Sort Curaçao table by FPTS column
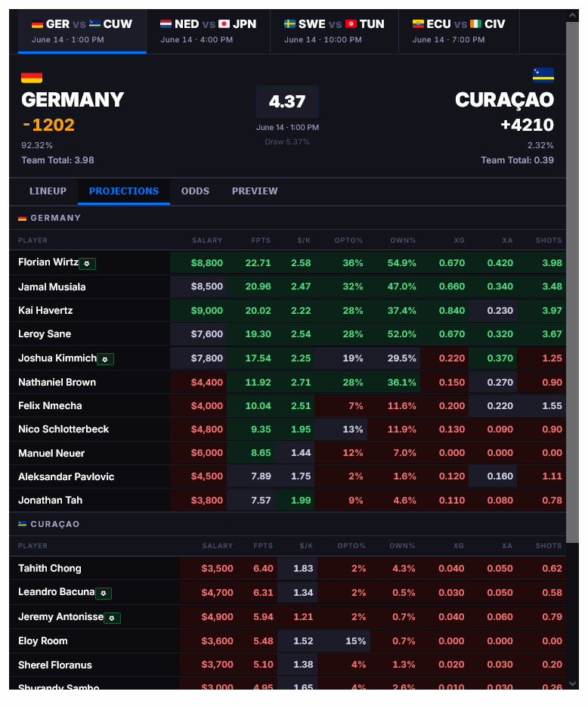Screen dimensions: 588x707 pyautogui.click(x=263, y=546)
